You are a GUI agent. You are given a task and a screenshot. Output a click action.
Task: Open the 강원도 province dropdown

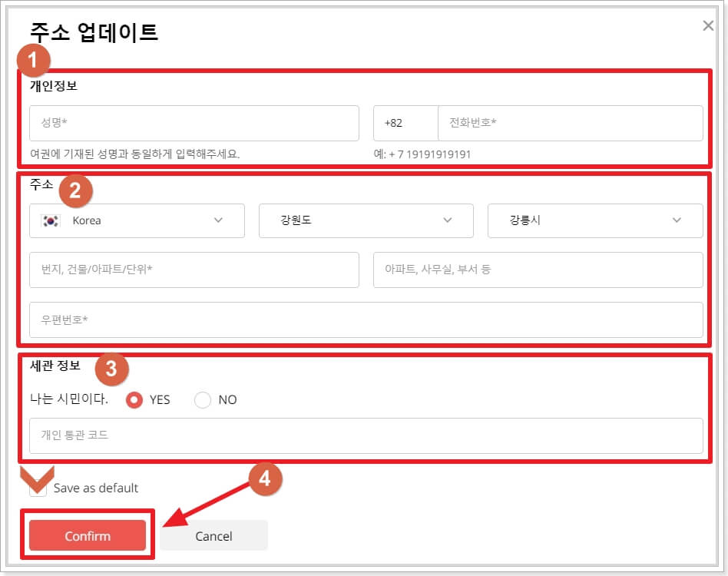click(366, 220)
